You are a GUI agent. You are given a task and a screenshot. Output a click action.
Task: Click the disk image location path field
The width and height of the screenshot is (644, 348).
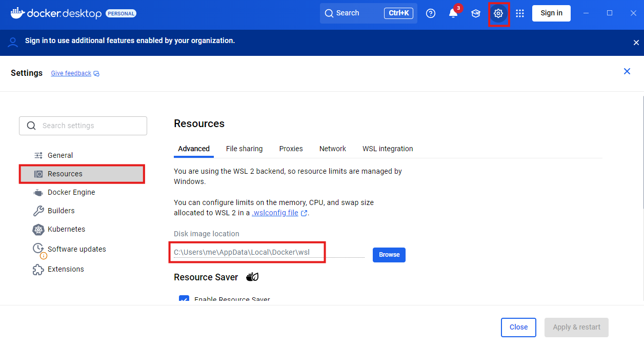[x=269, y=252]
